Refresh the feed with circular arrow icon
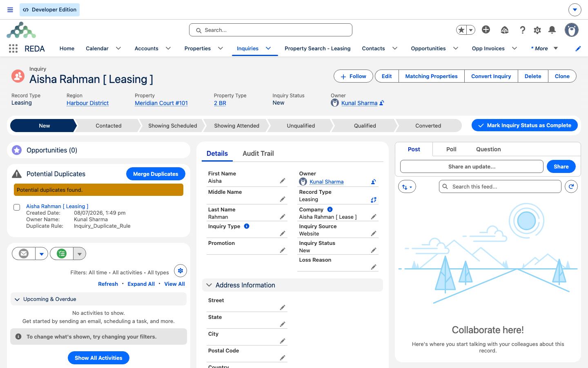The height and width of the screenshot is (368, 588). coord(571,186)
